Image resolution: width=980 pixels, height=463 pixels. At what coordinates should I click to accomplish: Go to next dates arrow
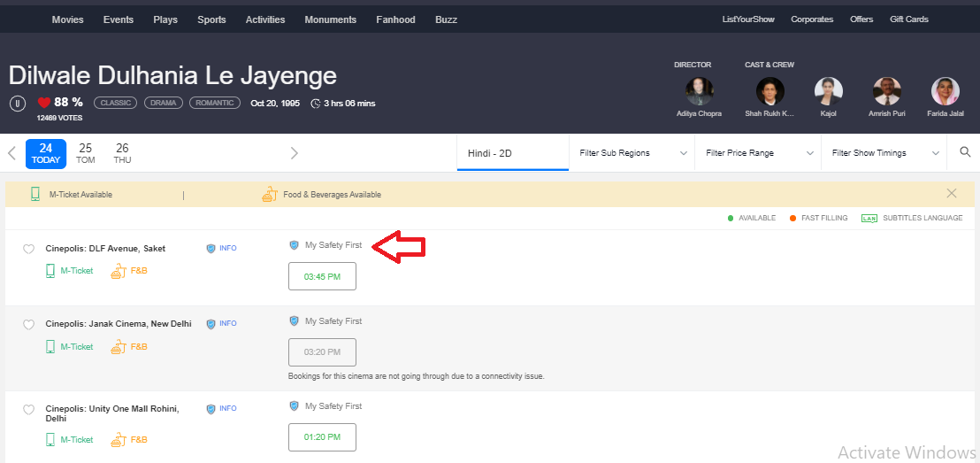coord(295,153)
